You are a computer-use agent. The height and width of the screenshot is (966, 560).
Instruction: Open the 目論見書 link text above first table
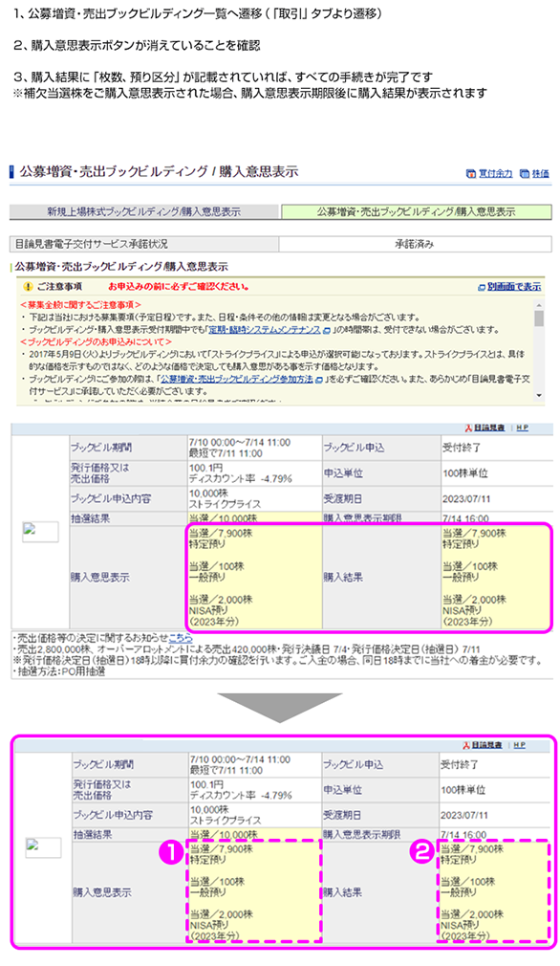[x=489, y=428]
